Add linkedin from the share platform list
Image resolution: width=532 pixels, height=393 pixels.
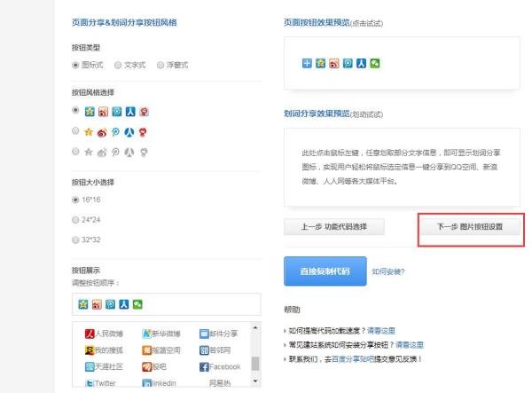tap(159, 383)
